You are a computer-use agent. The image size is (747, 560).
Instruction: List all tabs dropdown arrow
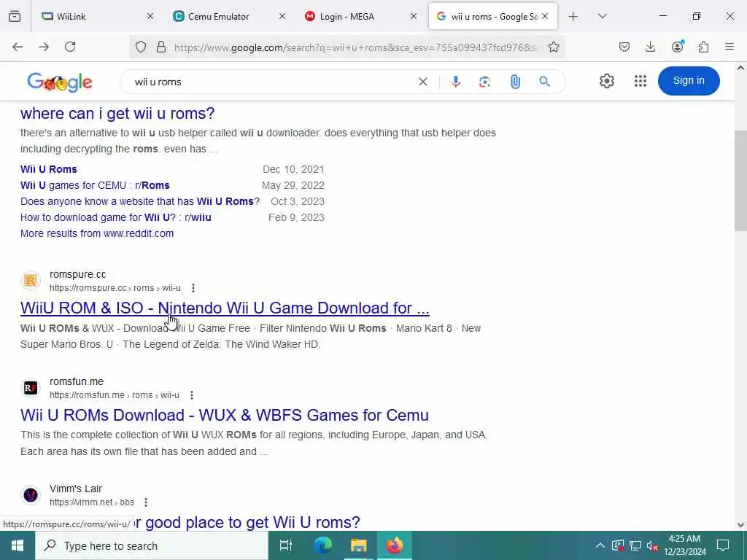(602, 17)
